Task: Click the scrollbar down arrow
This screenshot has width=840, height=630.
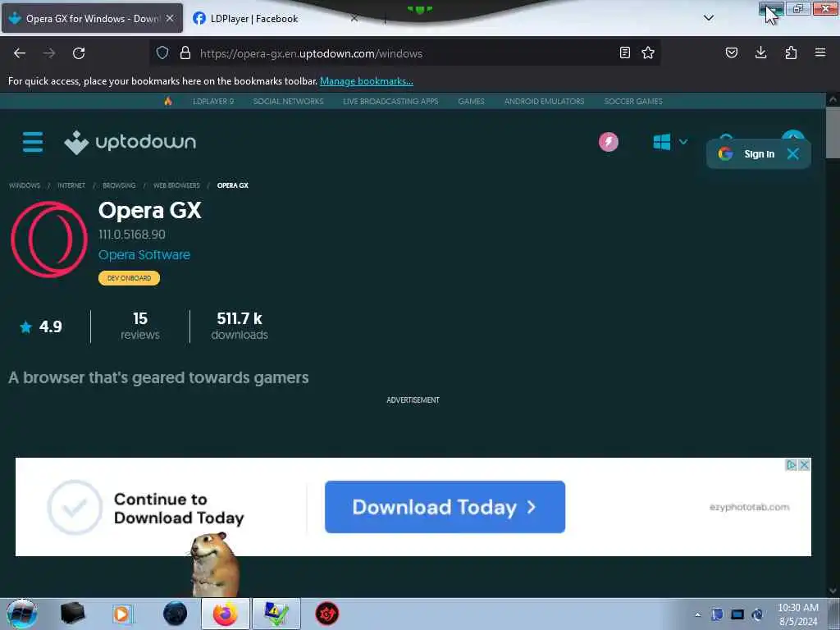Action: (x=833, y=591)
